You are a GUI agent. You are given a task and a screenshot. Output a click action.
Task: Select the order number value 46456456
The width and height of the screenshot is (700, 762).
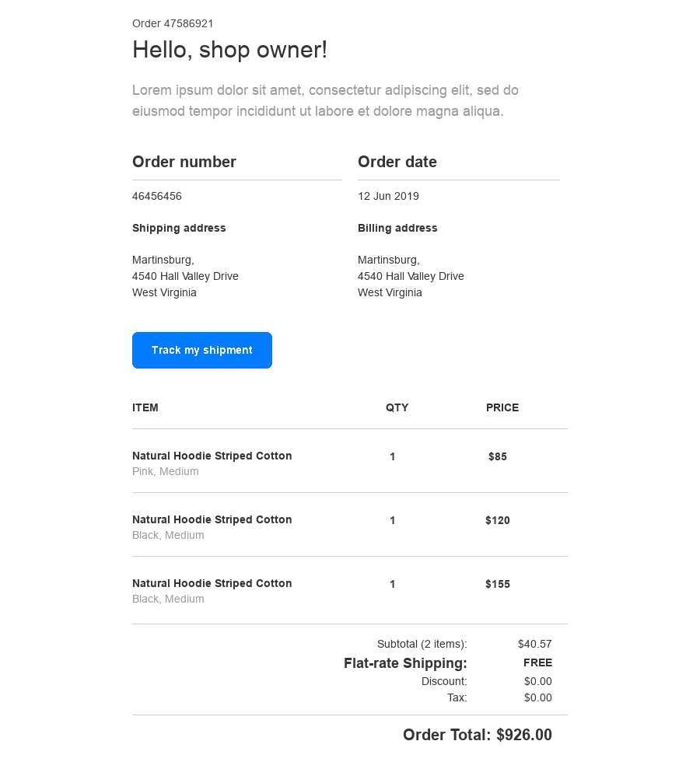click(157, 196)
